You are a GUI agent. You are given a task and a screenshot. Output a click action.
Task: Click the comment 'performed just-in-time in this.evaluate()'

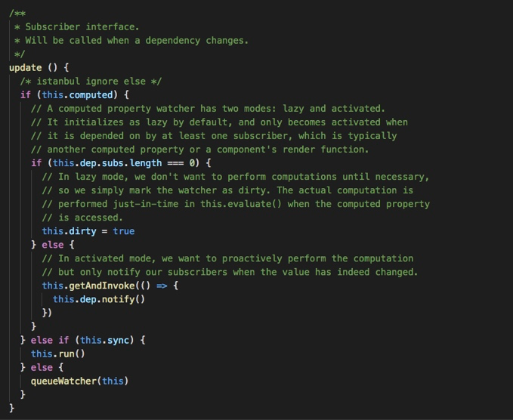pyautogui.click(x=236, y=204)
